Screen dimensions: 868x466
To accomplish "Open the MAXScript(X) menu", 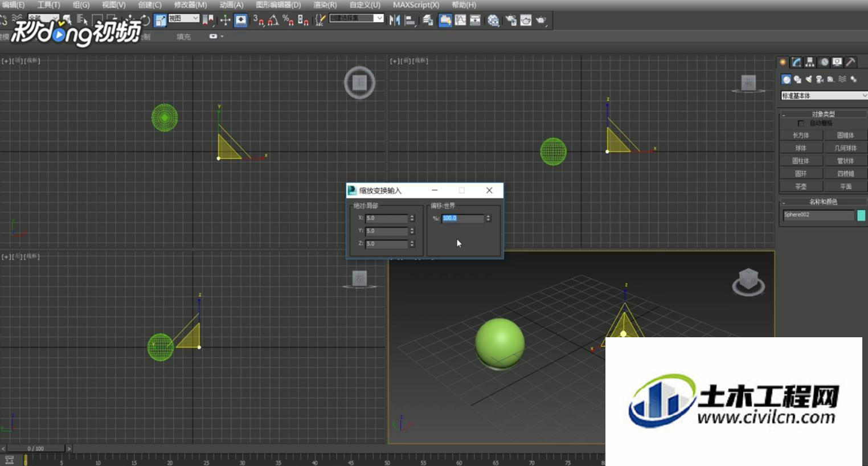I will coord(416,5).
